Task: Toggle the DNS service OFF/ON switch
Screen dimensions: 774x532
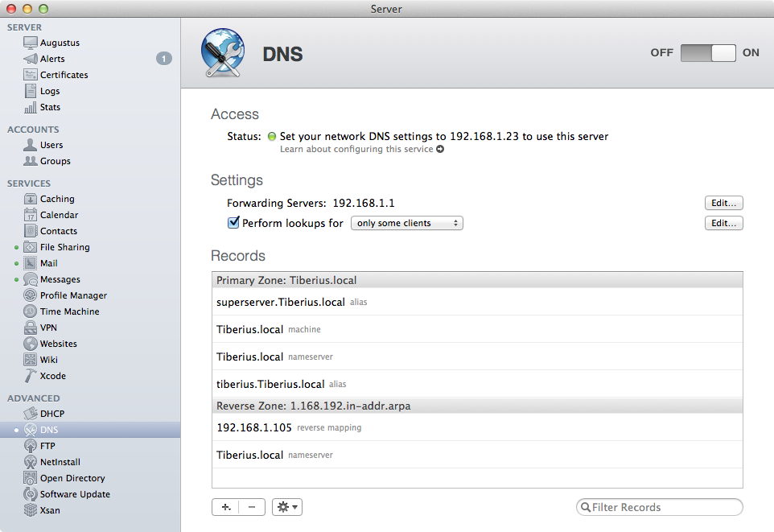Action: 708,53
